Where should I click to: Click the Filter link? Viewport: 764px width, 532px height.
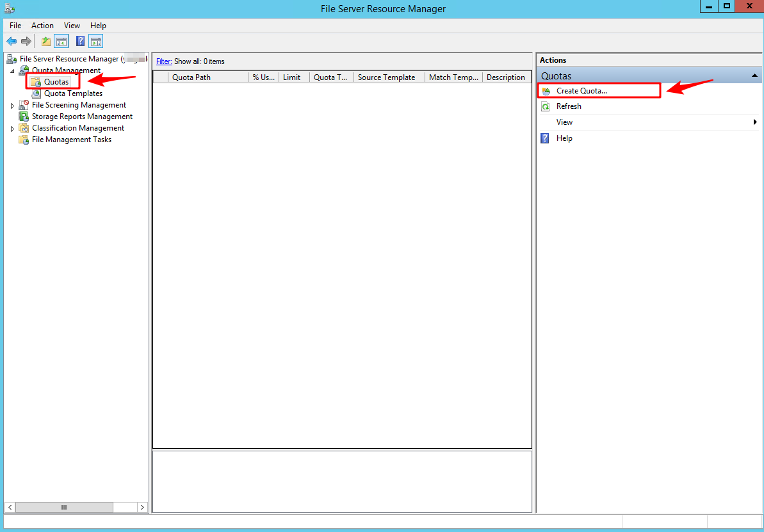click(164, 61)
